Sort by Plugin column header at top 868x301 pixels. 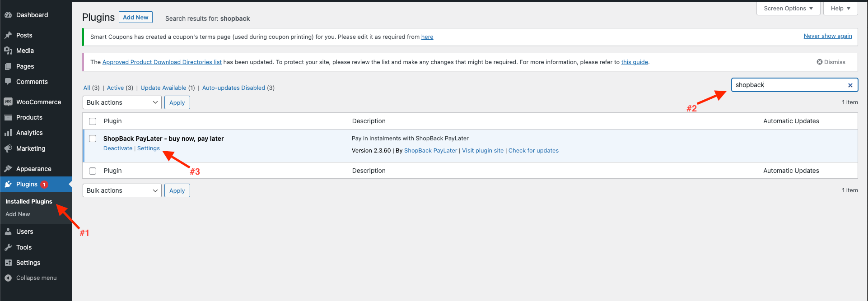(112, 121)
